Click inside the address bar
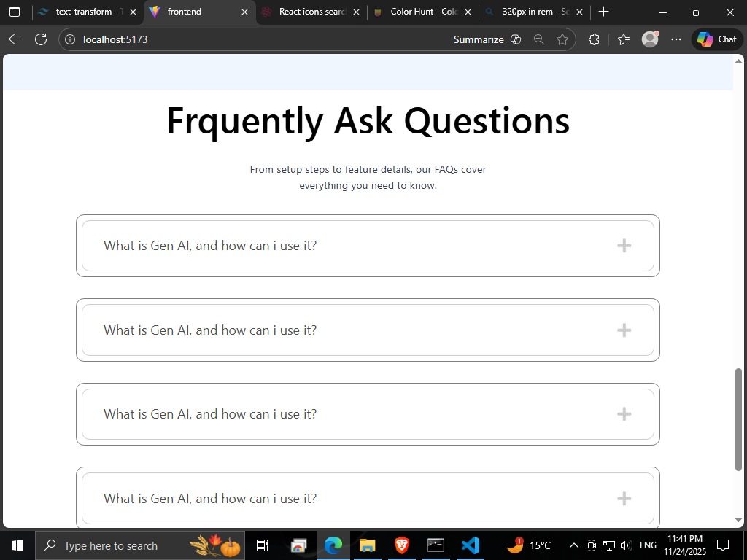The image size is (747, 560). [219, 39]
